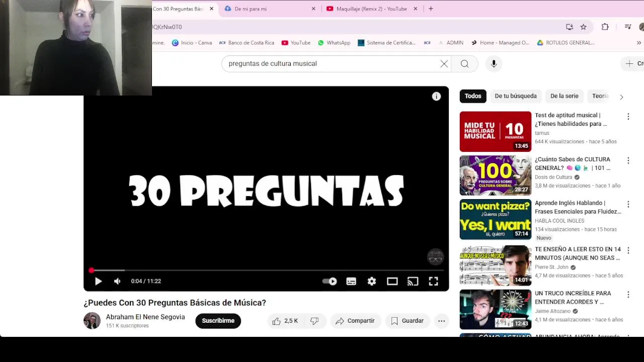
Task: Open options for UN TRUCO INCREÍBLE video
Action: pyautogui.click(x=628, y=295)
